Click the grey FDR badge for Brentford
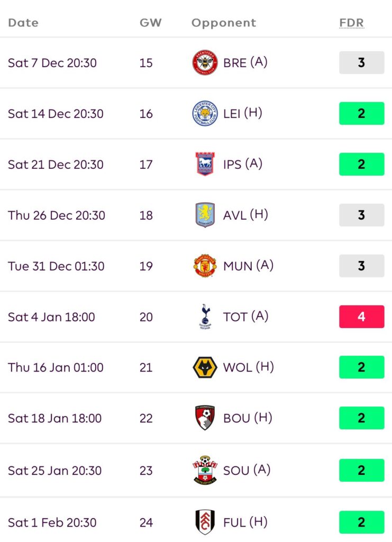Image resolution: width=392 pixels, height=542 pixels. pos(361,62)
